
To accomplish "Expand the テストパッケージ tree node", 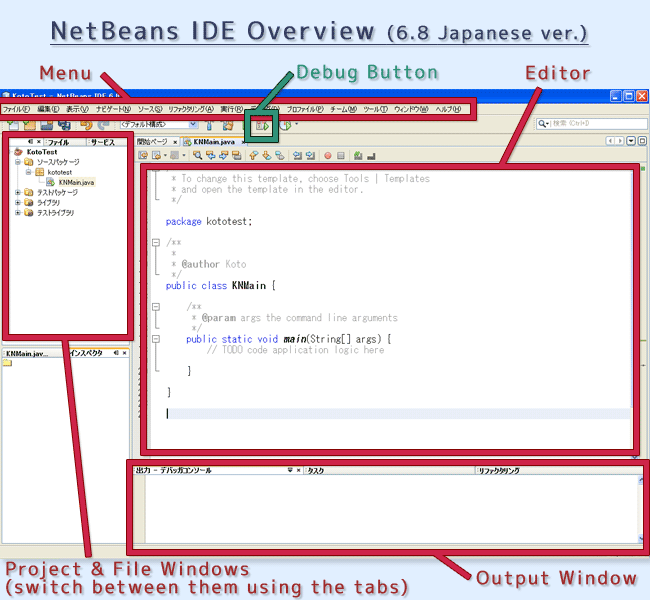I will coord(18,192).
